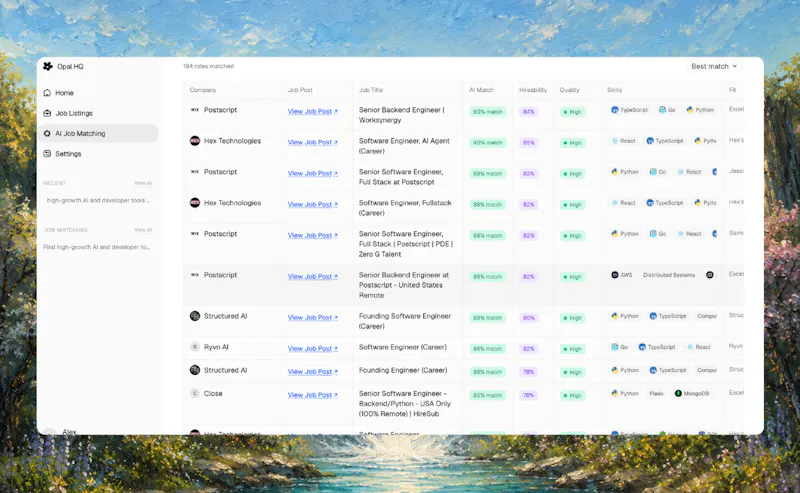This screenshot has width=800, height=493.
Task: Open View Job Post for Full Stack at Postscript
Action: (312, 174)
